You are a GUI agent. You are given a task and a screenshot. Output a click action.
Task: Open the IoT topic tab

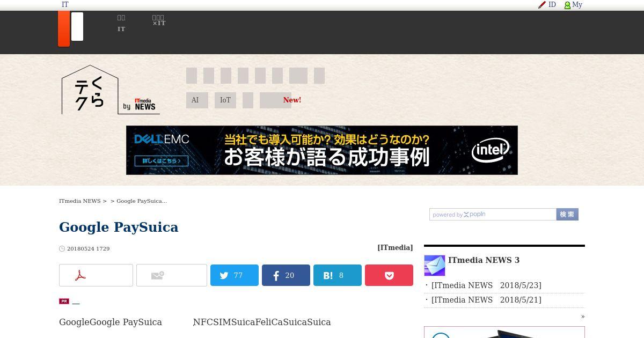(225, 100)
